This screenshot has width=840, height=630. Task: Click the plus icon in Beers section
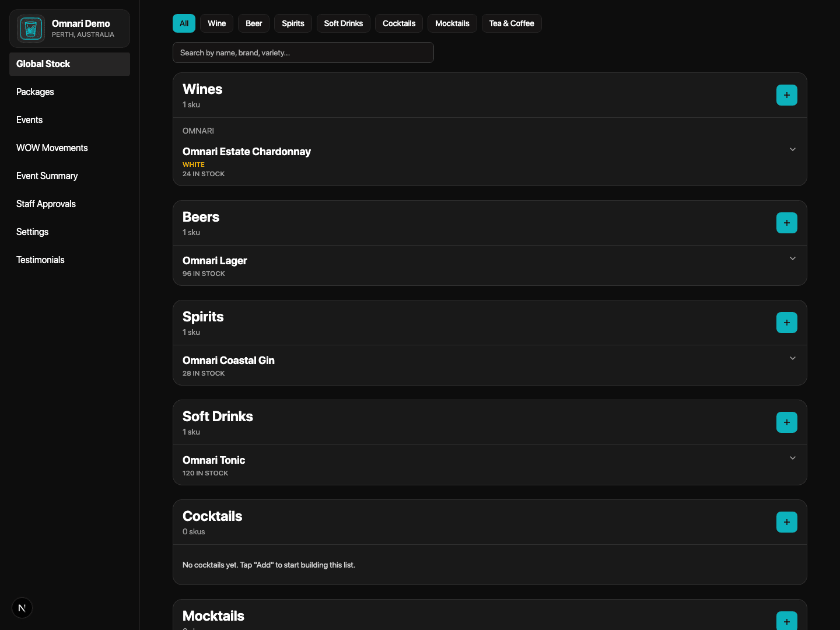pyautogui.click(x=786, y=223)
